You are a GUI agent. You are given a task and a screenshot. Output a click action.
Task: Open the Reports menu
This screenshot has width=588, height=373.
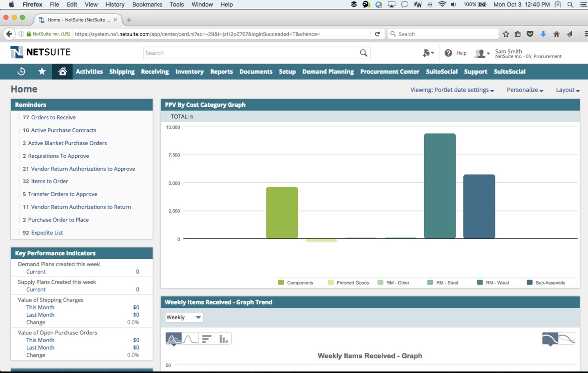[221, 72]
